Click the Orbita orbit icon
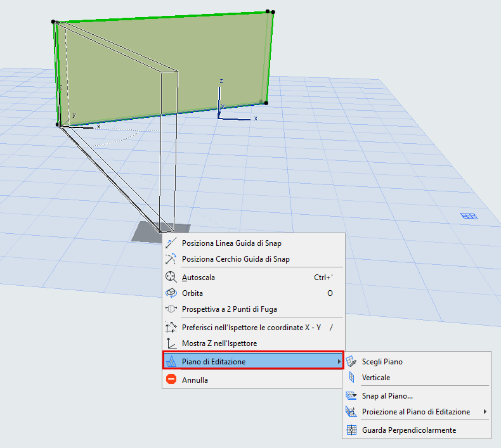This screenshot has width=501, height=448. coord(171,293)
